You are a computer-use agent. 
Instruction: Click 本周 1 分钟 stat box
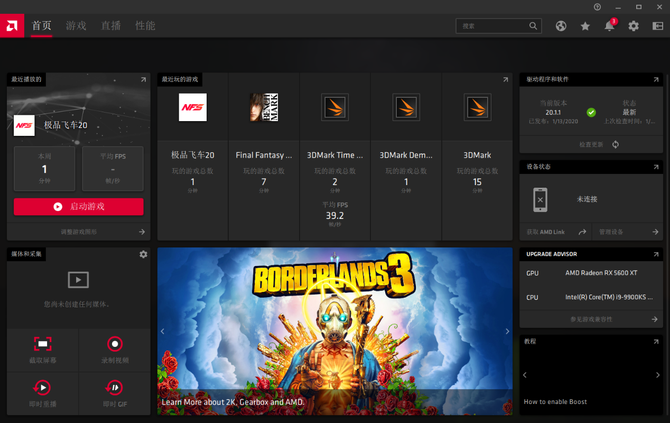point(44,169)
